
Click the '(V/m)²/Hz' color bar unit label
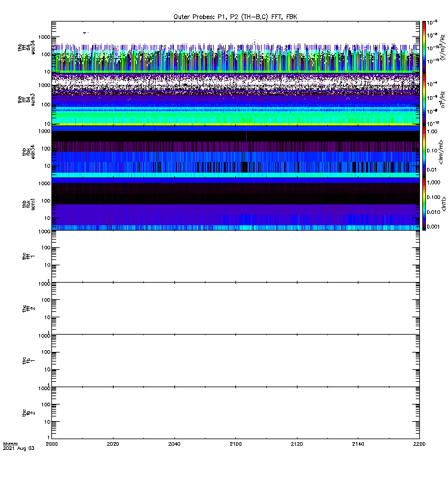443,47
